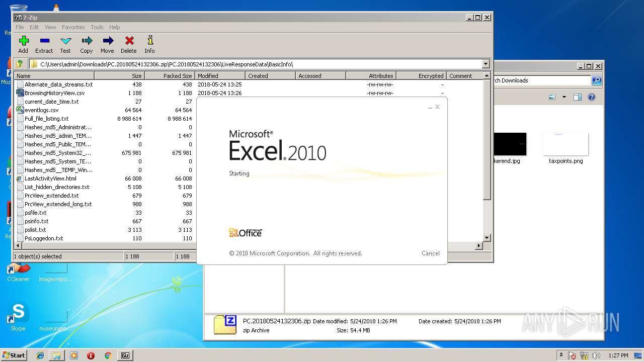Minimize the Excel splash screen
The height and width of the screenshot is (362, 644).
(x=430, y=107)
